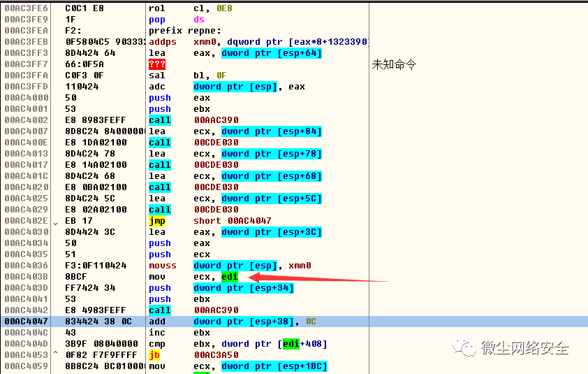The height and width of the screenshot is (374, 588).
Task: Select lea ecx, [esp+68] instruction
Action: (235, 176)
